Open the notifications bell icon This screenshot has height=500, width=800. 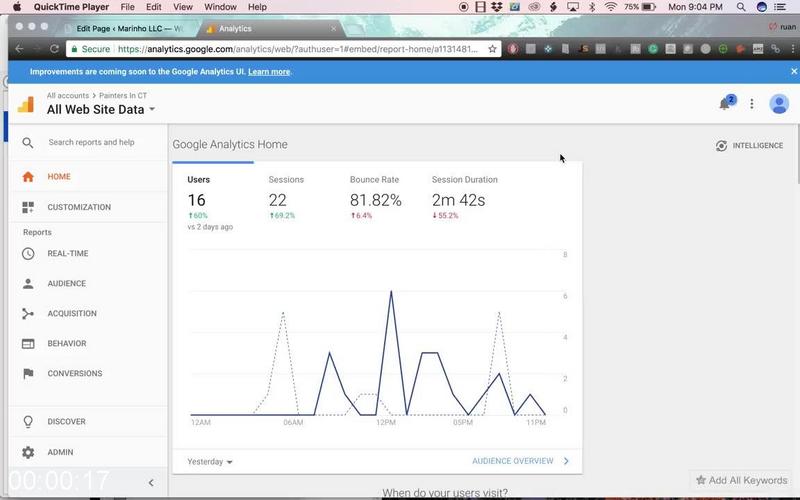tap(725, 104)
